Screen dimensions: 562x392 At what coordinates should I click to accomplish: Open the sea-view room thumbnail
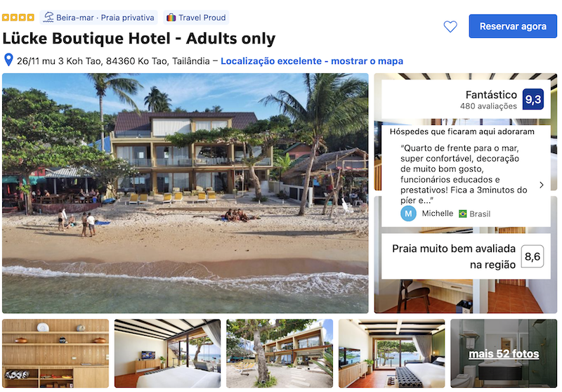(x=392, y=353)
